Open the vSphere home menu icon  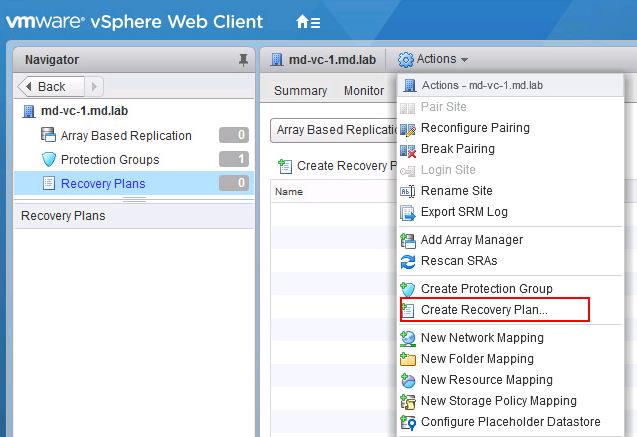click(308, 22)
